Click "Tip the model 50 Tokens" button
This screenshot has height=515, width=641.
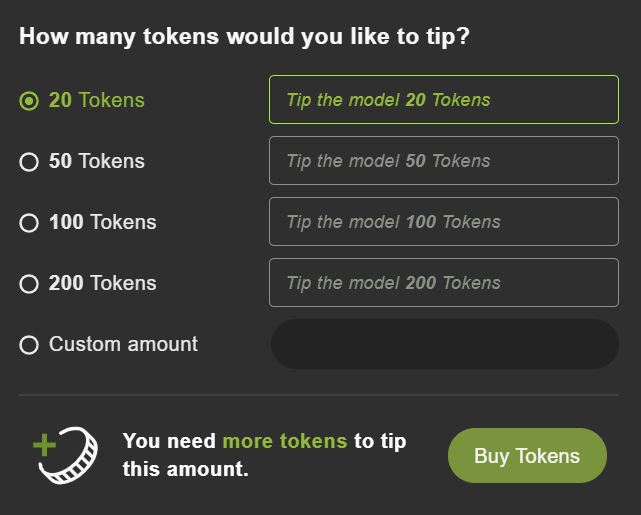pos(443,161)
